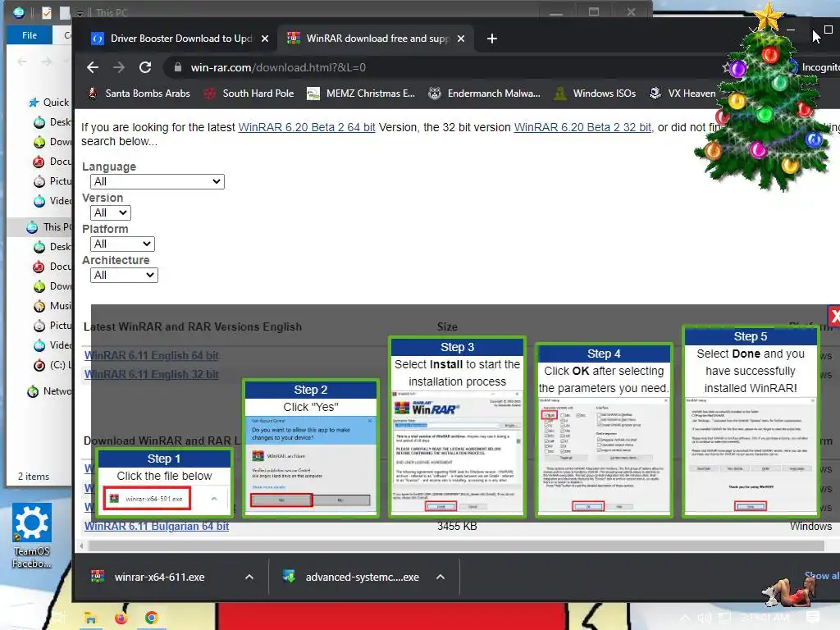Go back using the Chrome back arrow
This screenshot has width=840, height=630.
(93, 67)
